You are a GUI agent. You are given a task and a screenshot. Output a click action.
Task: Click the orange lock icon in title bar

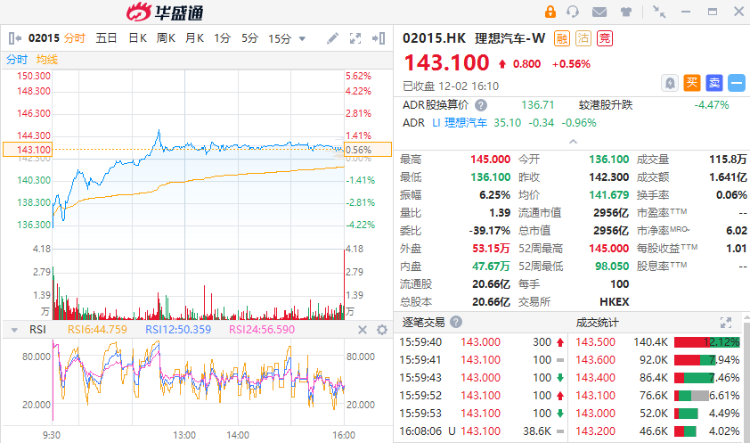click(x=550, y=11)
